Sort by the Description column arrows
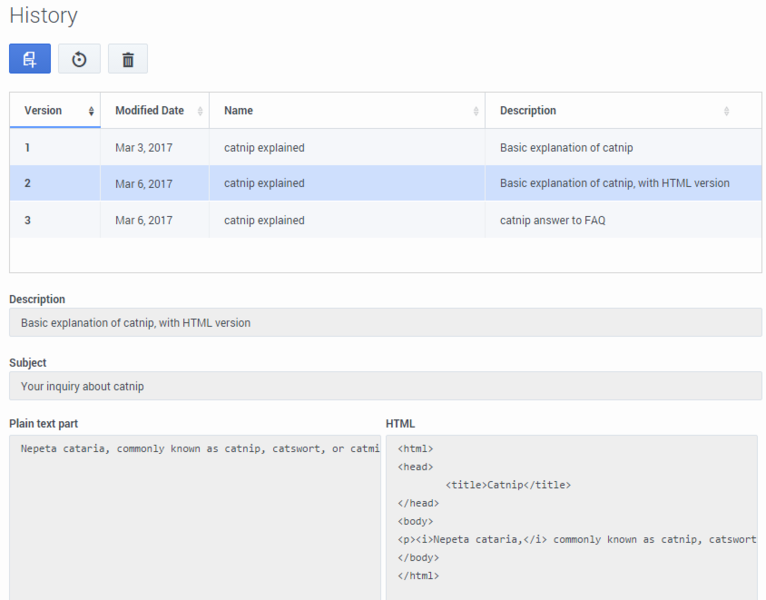766x600 pixels. [x=726, y=111]
